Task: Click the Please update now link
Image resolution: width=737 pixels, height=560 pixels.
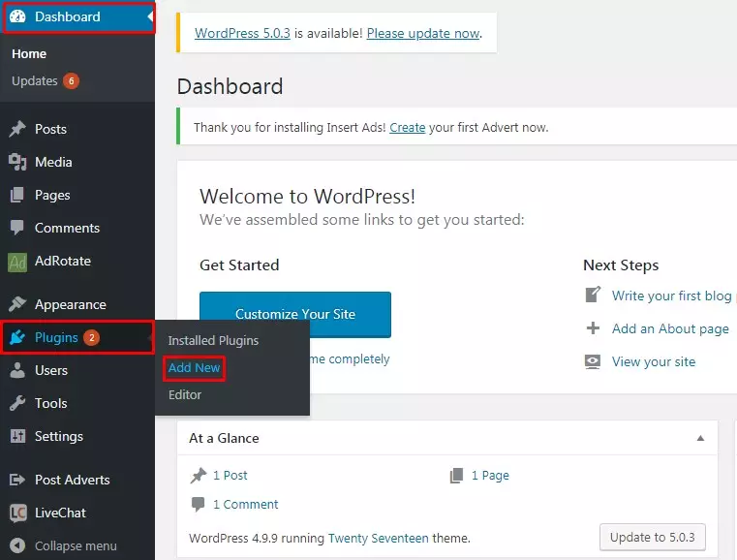Action: (x=423, y=33)
